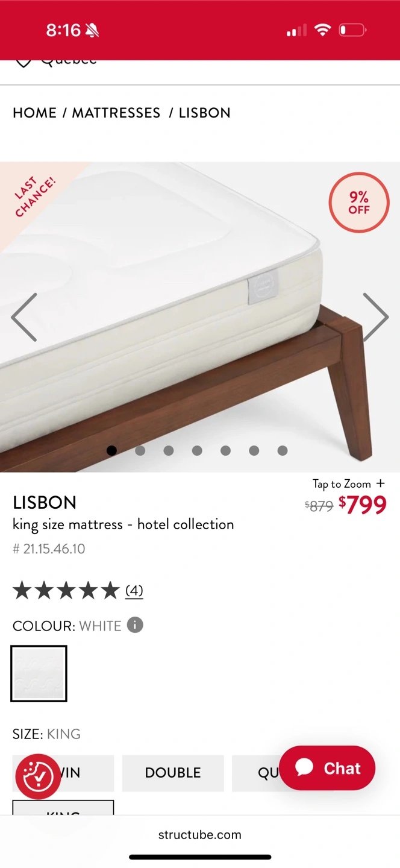Jump to the third carousel image dot
This screenshot has height=868, width=400.
[169, 450]
